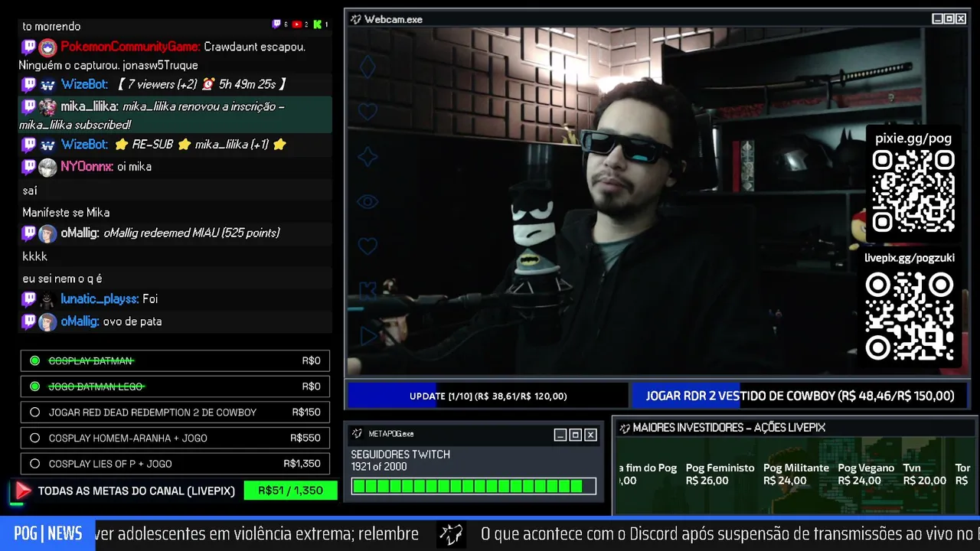Click the lunatic_playss username in chat
Viewport: 980px width, 551px height.
click(x=99, y=298)
